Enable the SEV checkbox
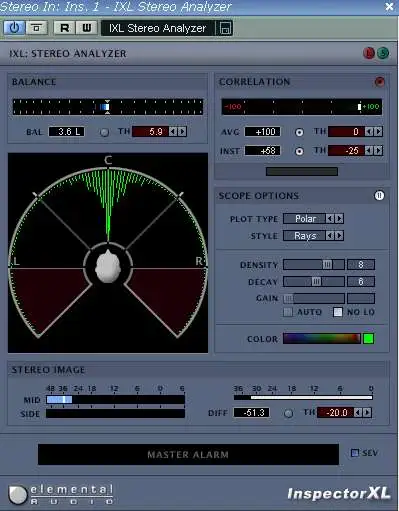Screen dimensions: 399x511 coord(355,453)
